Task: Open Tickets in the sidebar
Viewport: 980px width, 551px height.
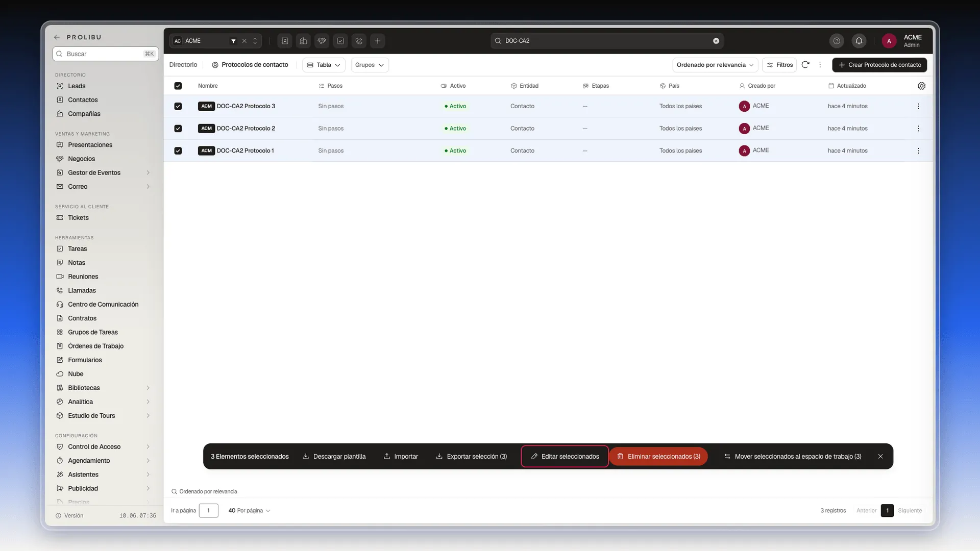Action: [78, 217]
